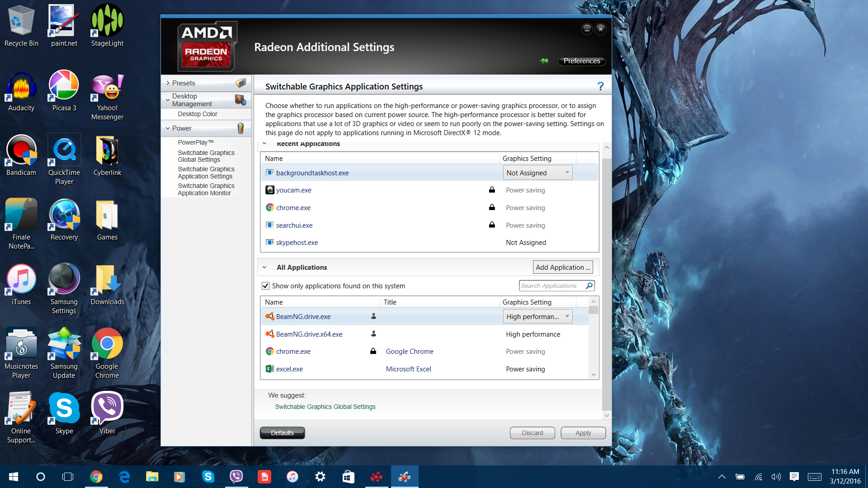The height and width of the screenshot is (488, 868).
Task: Click the Apply button
Action: (x=583, y=433)
